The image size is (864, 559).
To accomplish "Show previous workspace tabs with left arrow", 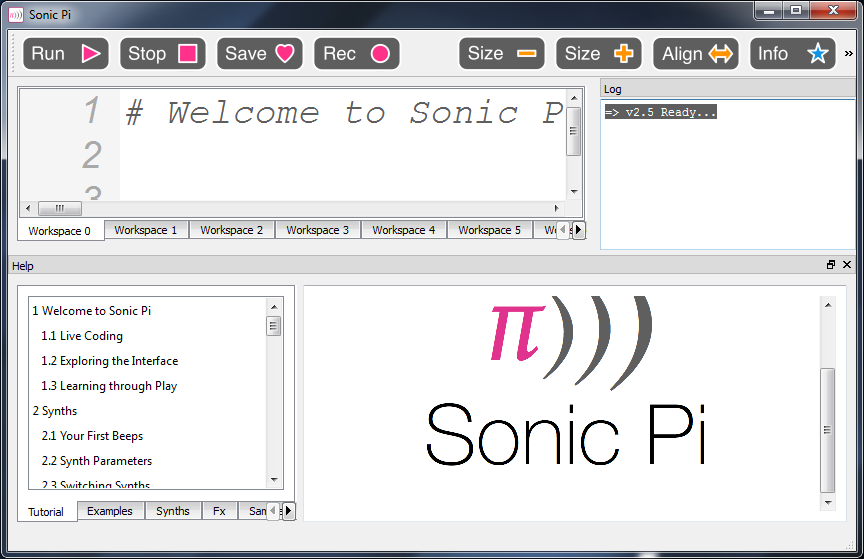I will [563, 229].
